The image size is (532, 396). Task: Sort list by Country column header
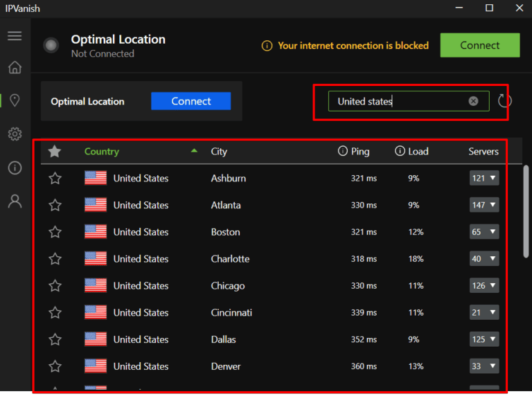102,152
